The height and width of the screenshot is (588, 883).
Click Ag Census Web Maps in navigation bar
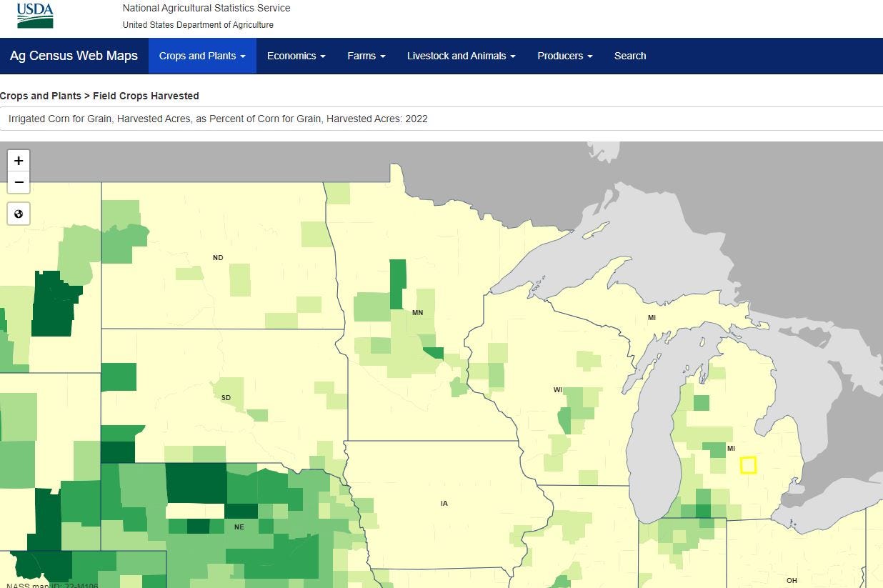(x=74, y=56)
